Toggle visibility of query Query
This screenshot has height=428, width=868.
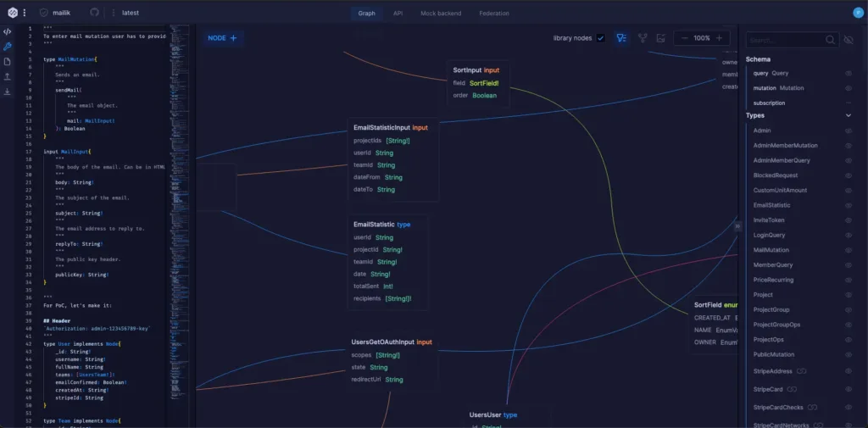point(848,73)
